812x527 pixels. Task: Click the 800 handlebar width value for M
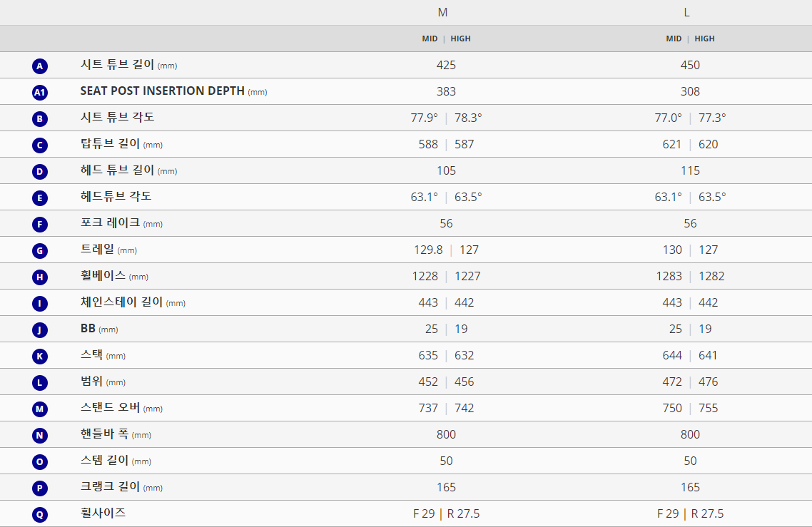point(447,435)
